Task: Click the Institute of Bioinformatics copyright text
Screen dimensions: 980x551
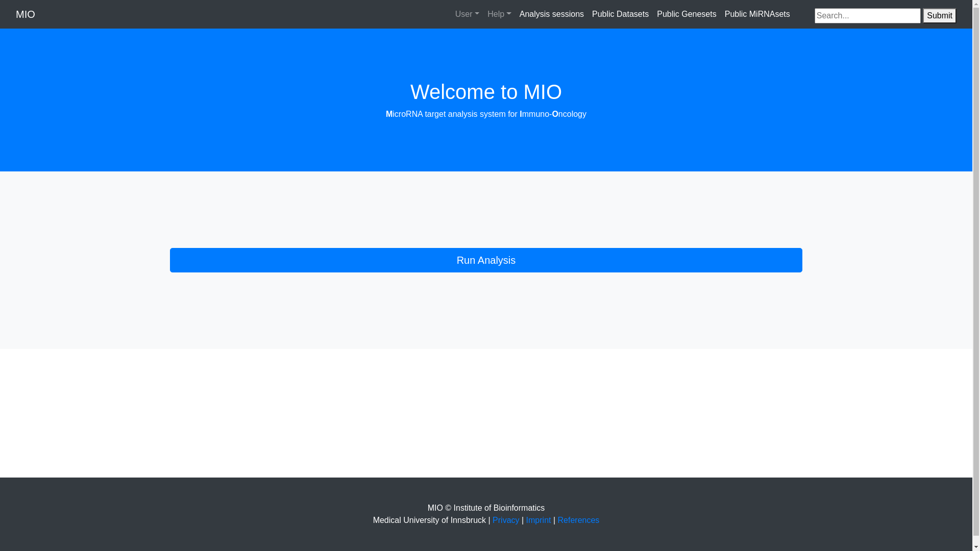Action: click(x=486, y=508)
